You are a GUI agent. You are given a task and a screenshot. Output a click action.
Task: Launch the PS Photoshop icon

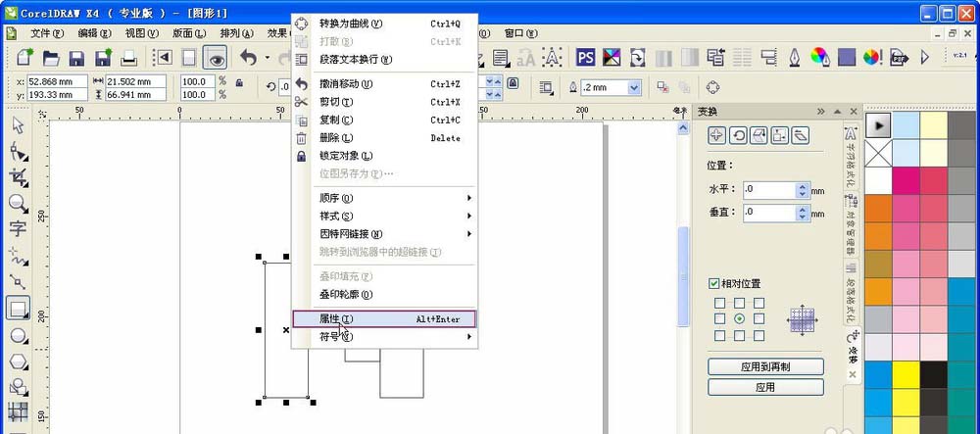585,58
